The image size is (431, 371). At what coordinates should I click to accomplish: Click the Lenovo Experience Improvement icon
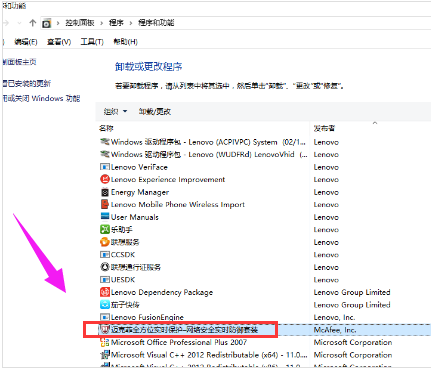click(x=105, y=179)
